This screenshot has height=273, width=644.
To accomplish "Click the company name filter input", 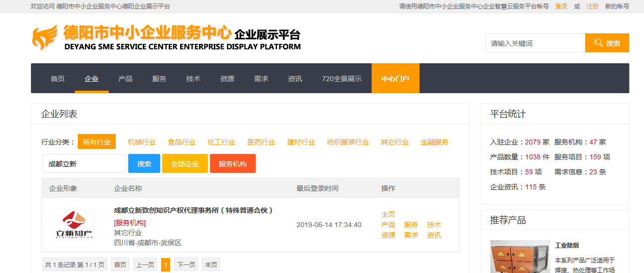I will tap(84, 163).
